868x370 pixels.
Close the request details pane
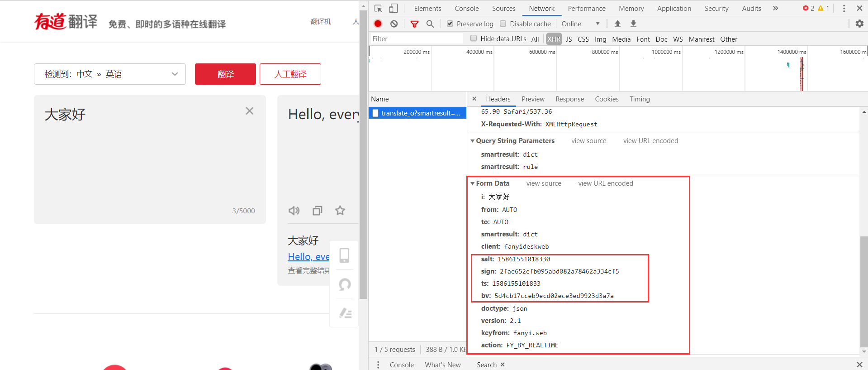(x=474, y=99)
